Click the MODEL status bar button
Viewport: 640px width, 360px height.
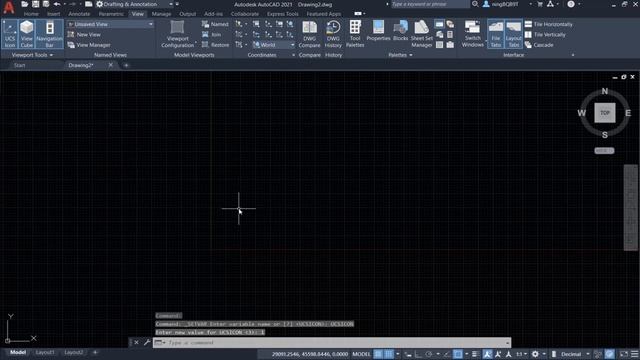[361, 354]
